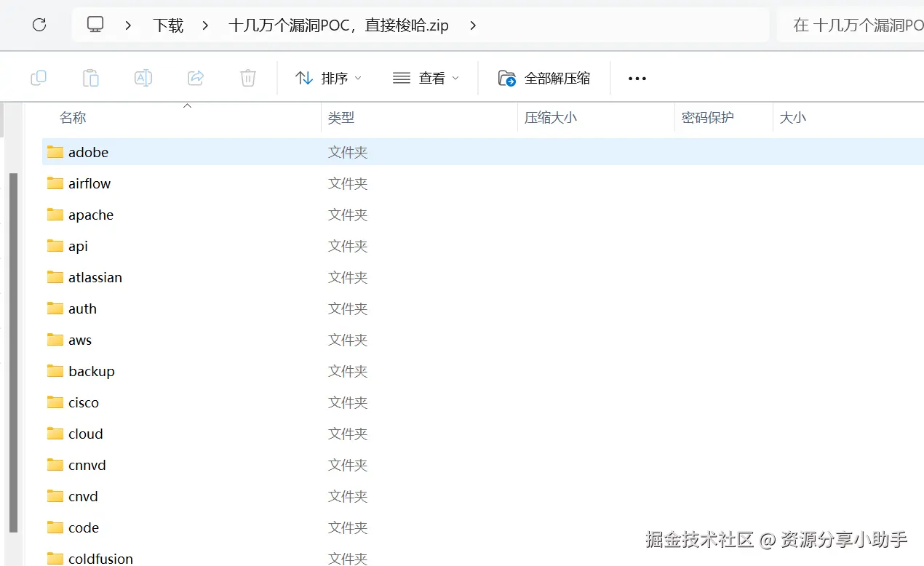This screenshot has width=924, height=566.
Task: Click 文件夹 type cell in adobe row
Action: tap(348, 152)
